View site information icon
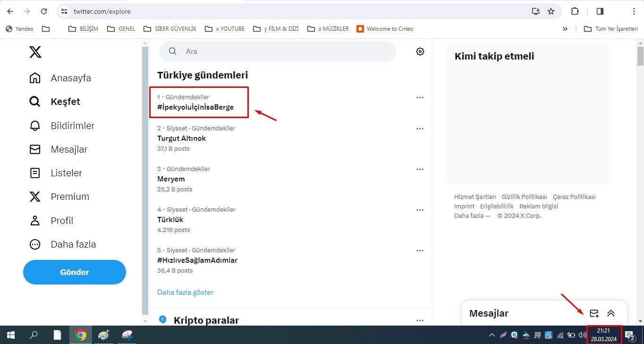 tap(65, 11)
